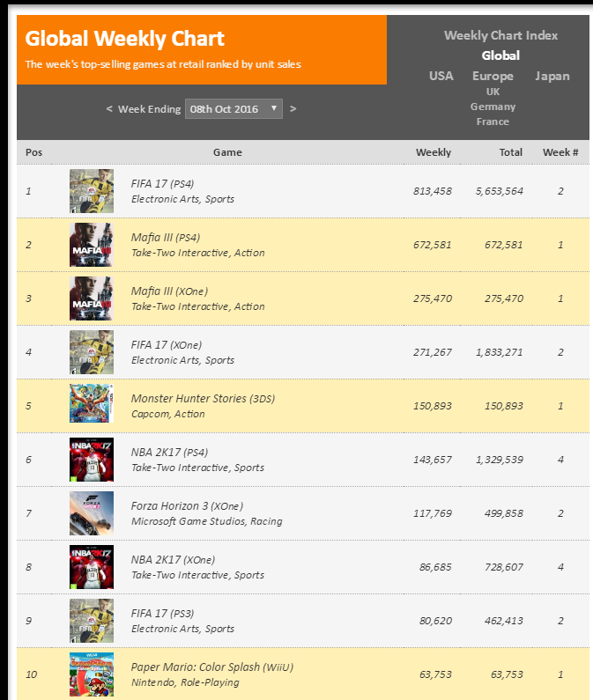593x700 pixels.
Task: Click the Mafia III XOne box art
Action: [x=92, y=298]
